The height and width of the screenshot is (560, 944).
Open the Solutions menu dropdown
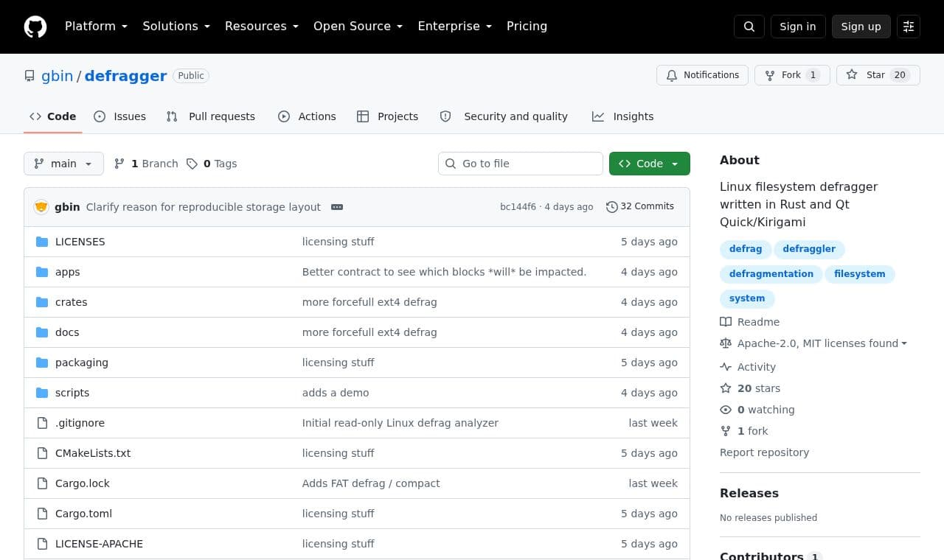click(x=176, y=27)
